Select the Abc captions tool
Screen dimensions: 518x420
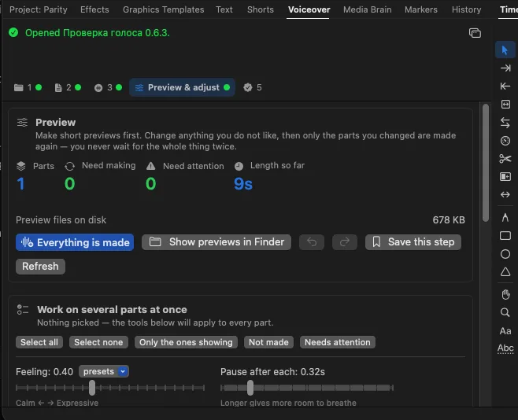point(505,348)
